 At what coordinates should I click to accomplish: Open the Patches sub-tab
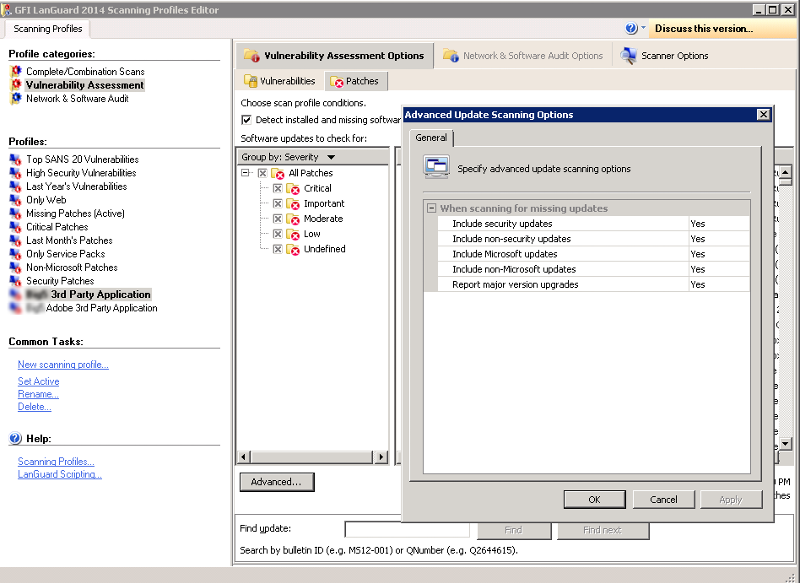click(356, 81)
